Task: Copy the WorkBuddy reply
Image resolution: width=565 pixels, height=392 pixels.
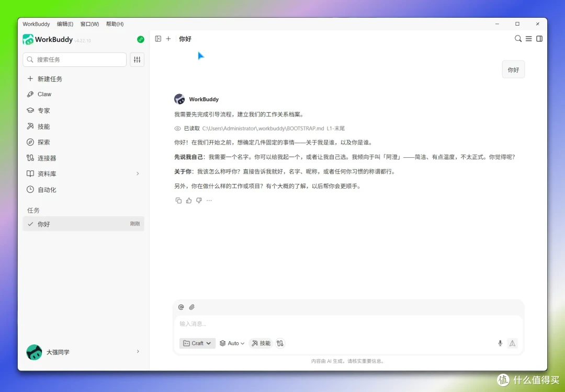Action: [x=178, y=201]
